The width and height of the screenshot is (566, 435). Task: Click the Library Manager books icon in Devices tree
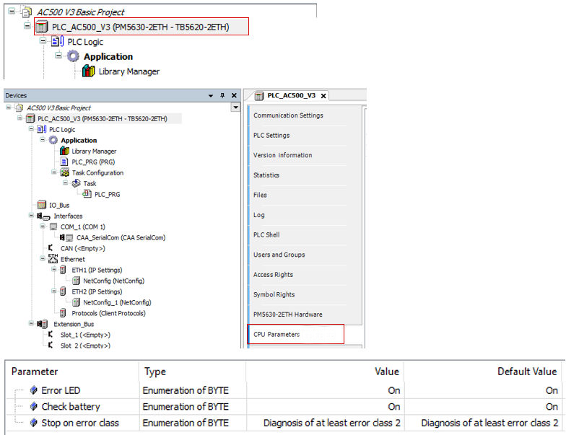(64, 151)
